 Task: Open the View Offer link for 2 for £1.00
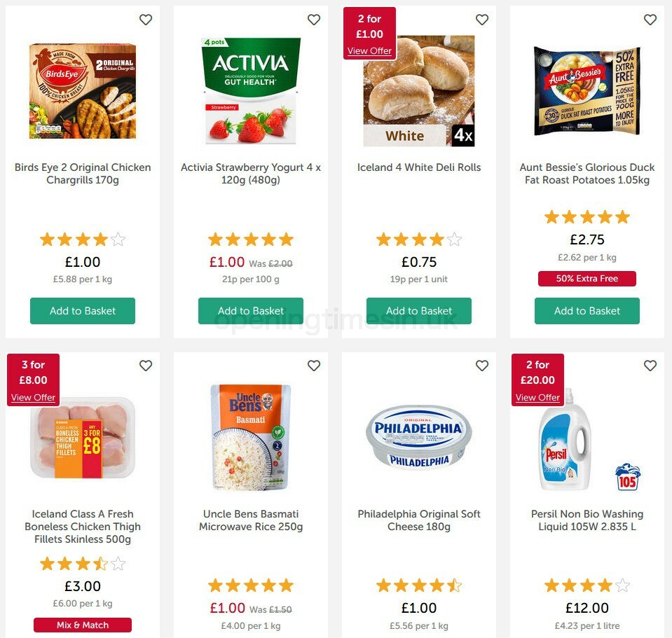click(x=369, y=50)
